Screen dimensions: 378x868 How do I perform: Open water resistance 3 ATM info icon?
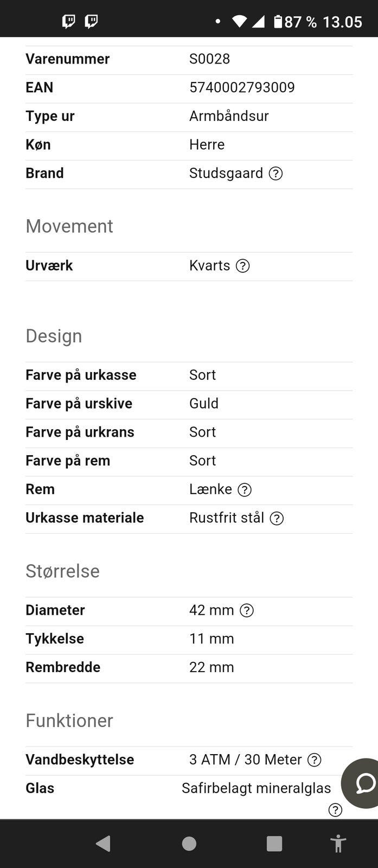tap(314, 760)
